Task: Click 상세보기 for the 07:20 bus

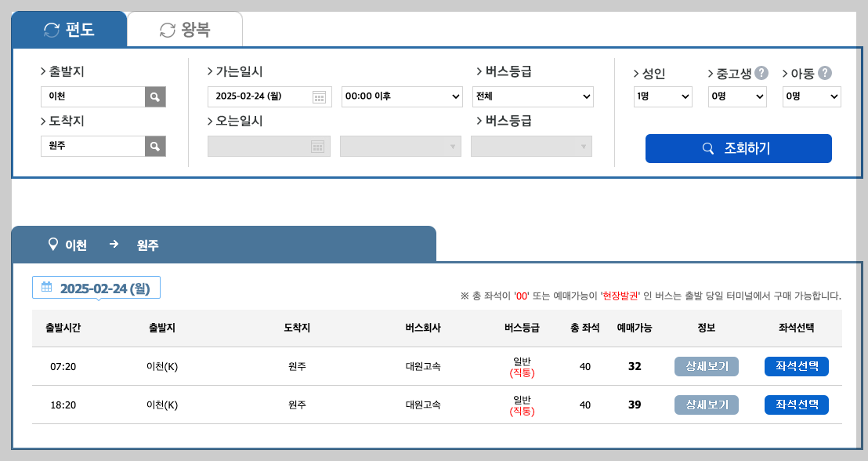Action: click(x=706, y=366)
